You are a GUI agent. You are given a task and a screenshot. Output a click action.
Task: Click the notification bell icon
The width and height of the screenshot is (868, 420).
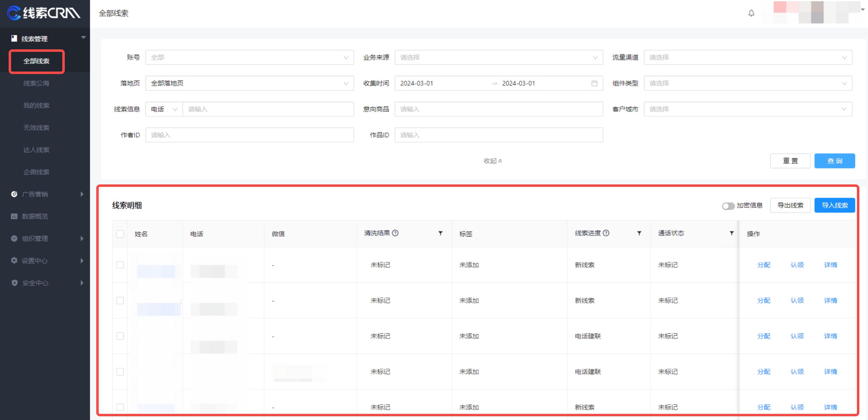point(751,13)
